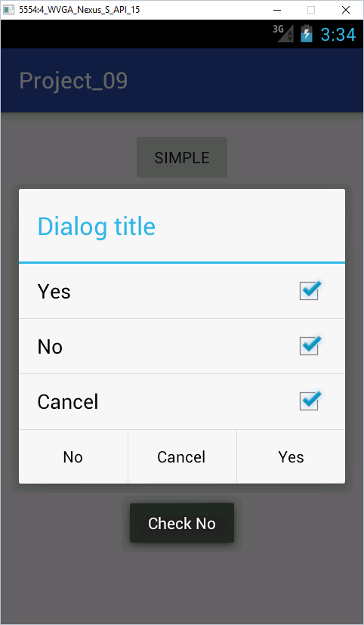This screenshot has width=364, height=625.
Task: Maximize the emulator window
Action: click(x=311, y=10)
